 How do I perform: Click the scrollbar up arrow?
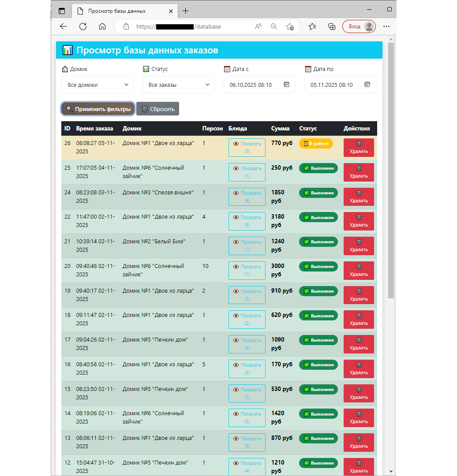click(x=391, y=39)
